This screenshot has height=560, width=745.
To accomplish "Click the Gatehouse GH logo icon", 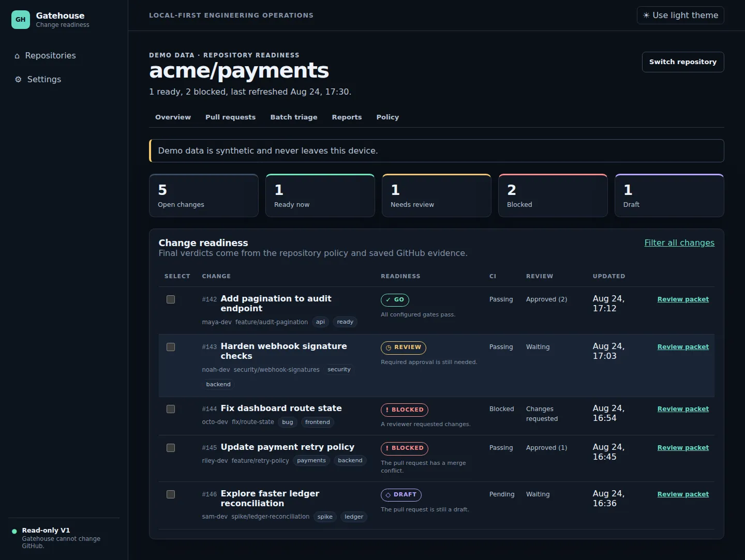I will pyautogui.click(x=21, y=20).
